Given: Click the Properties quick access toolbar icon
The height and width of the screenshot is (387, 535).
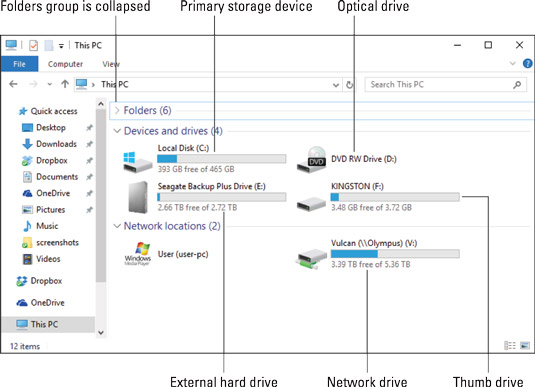Looking at the screenshot, I should 33,45.
